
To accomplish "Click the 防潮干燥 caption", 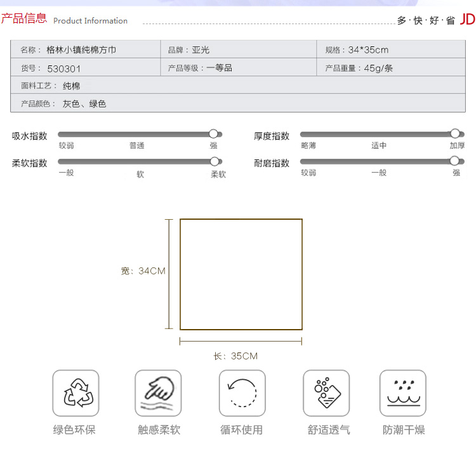I will click(x=404, y=430).
